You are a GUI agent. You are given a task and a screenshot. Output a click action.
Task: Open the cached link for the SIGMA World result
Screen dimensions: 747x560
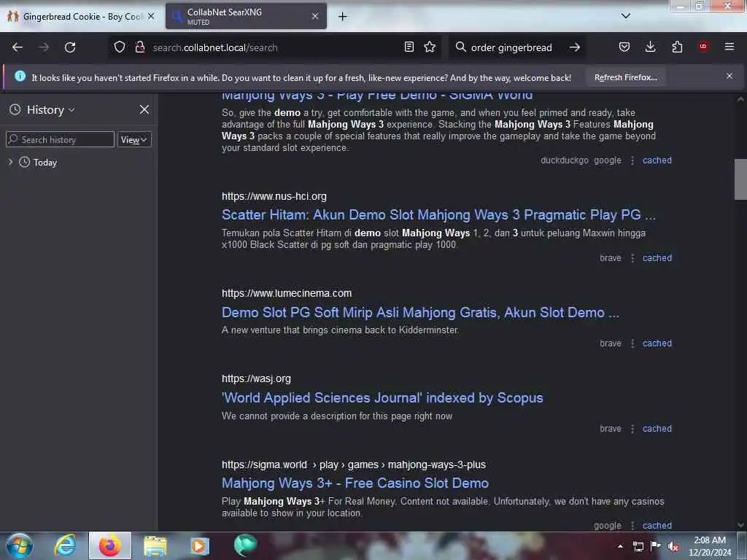[x=657, y=160]
